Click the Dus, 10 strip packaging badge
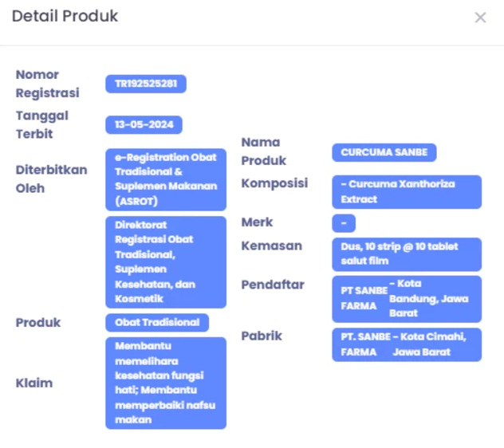Viewport: 504px width, 448px height. pyautogui.click(x=407, y=254)
